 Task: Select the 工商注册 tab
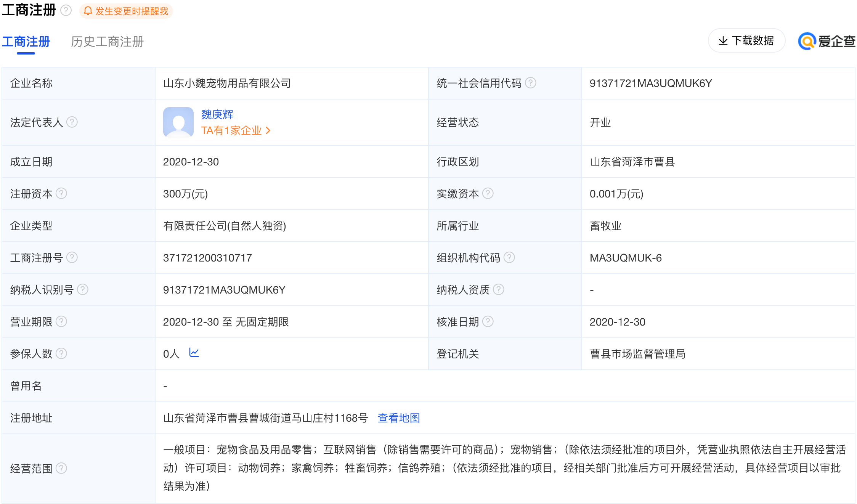[x=26, y=42]
